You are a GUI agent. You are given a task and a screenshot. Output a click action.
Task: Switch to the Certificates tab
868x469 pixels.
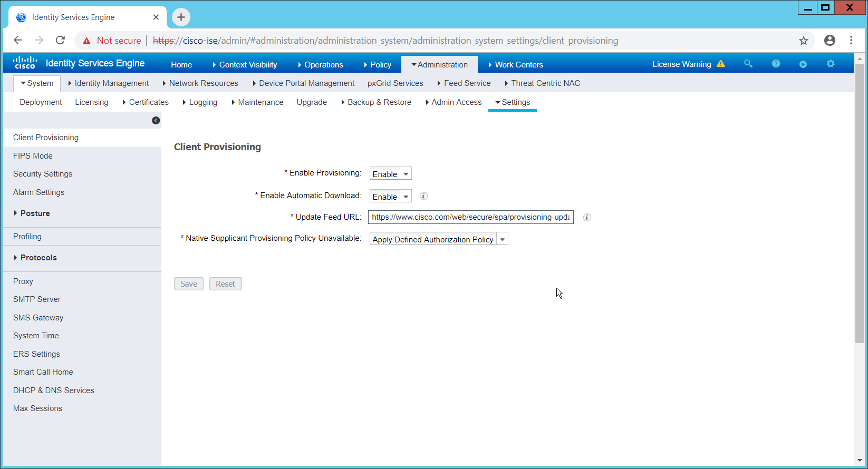coord(148,102)
